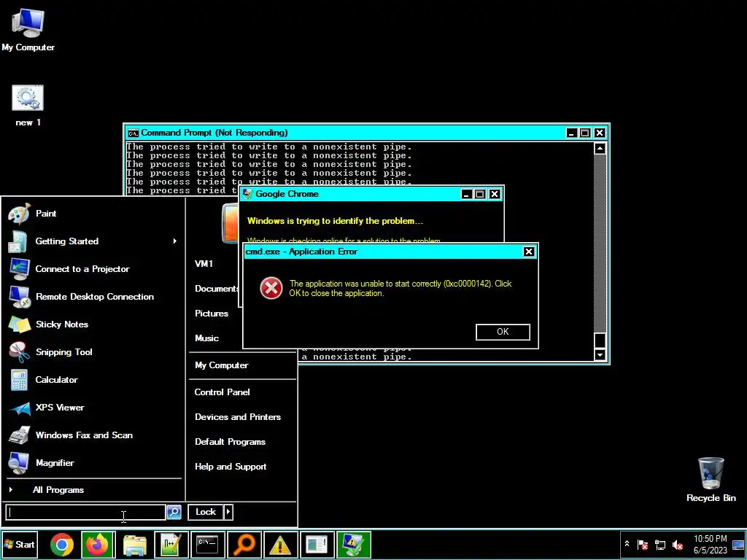The image size is (747, 560).
Task: Click the Command Prompt scrollbar thumb
Action: 600,341
